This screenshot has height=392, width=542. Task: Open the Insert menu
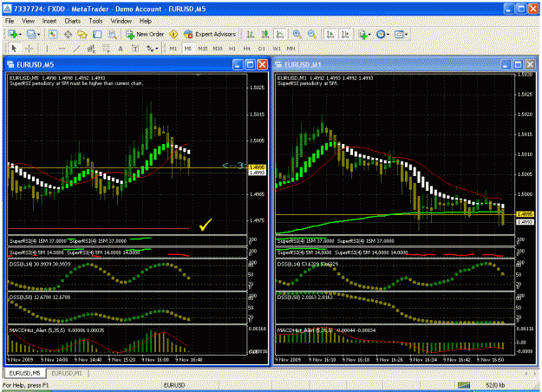click(x=49, y=21)
